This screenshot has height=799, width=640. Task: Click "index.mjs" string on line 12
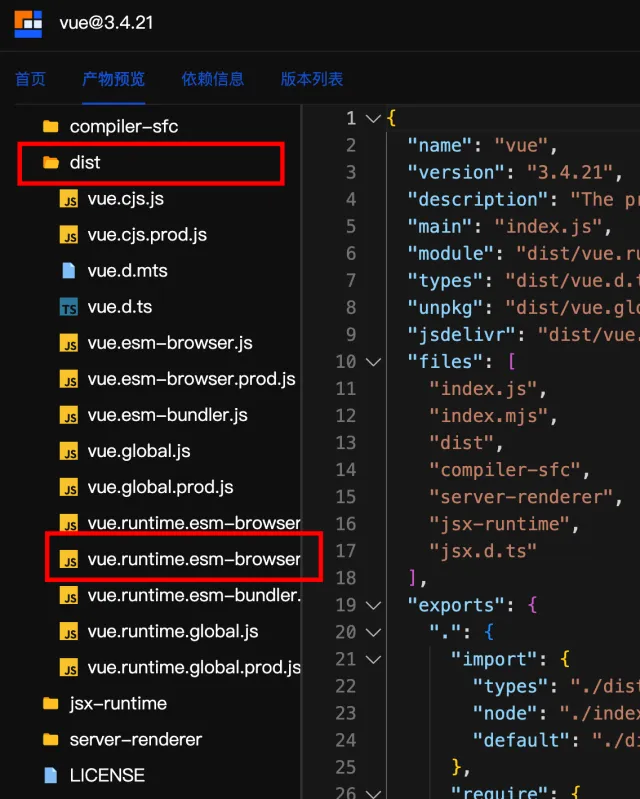(x=488, y=416)
